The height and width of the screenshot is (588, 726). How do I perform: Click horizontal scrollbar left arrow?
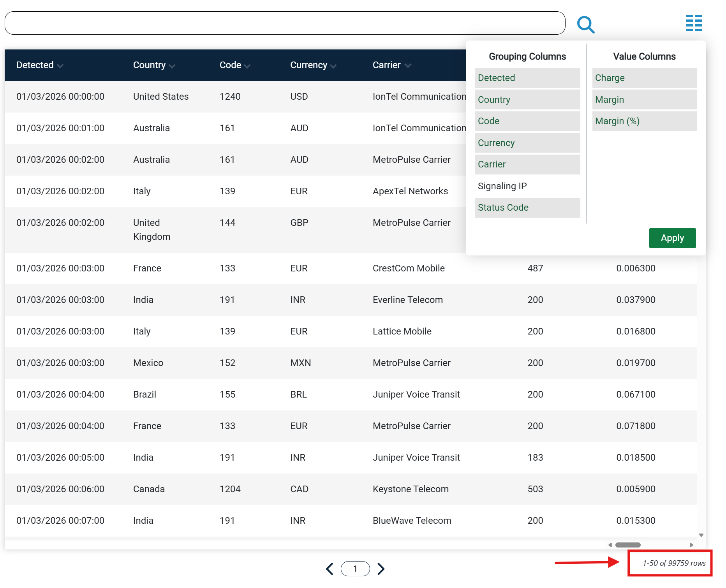tap(610, 545)
